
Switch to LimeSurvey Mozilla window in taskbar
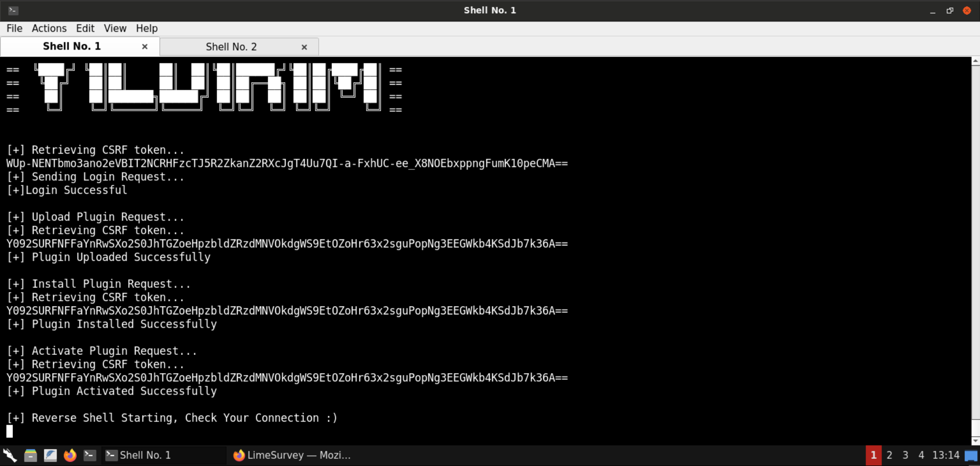pos(291,455)
